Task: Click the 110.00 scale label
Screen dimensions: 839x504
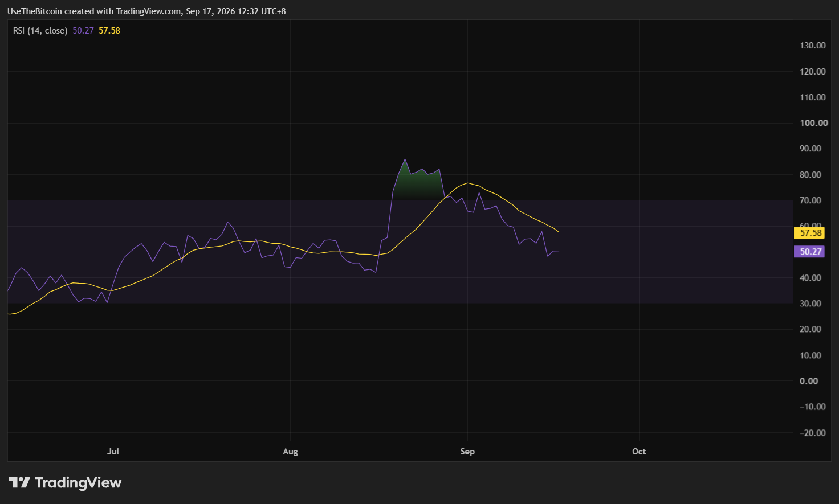Action: point(813,97)
